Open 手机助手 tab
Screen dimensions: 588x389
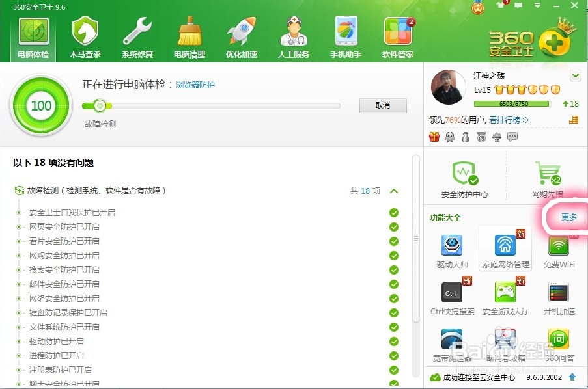tap(346, 38)
